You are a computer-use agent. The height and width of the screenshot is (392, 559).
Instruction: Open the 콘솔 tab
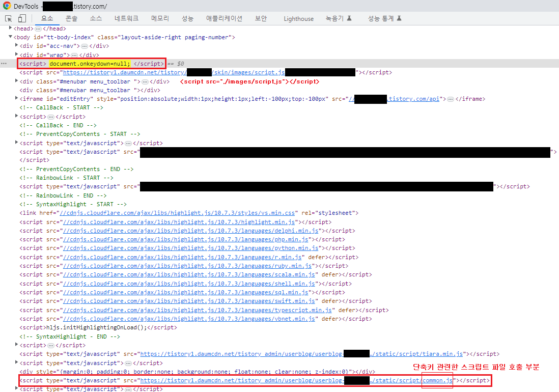pyautogui.click(x=71, y=18)
